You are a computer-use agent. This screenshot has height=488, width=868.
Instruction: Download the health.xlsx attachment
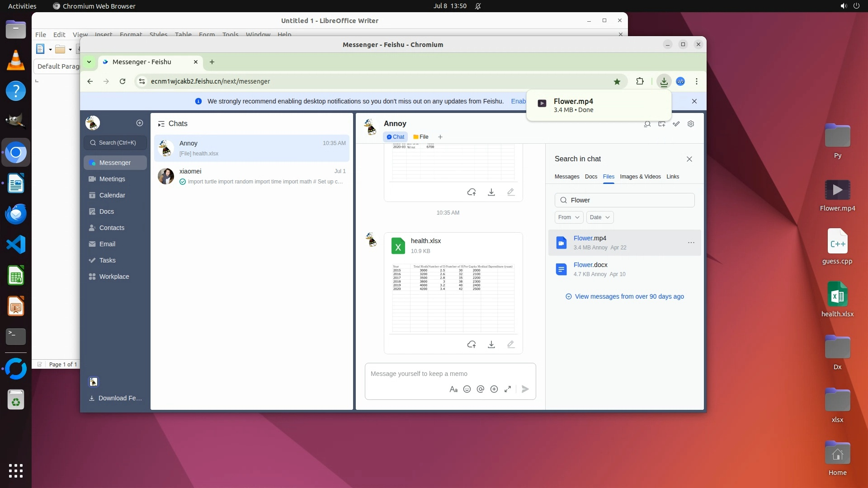(x=491, y=344)
